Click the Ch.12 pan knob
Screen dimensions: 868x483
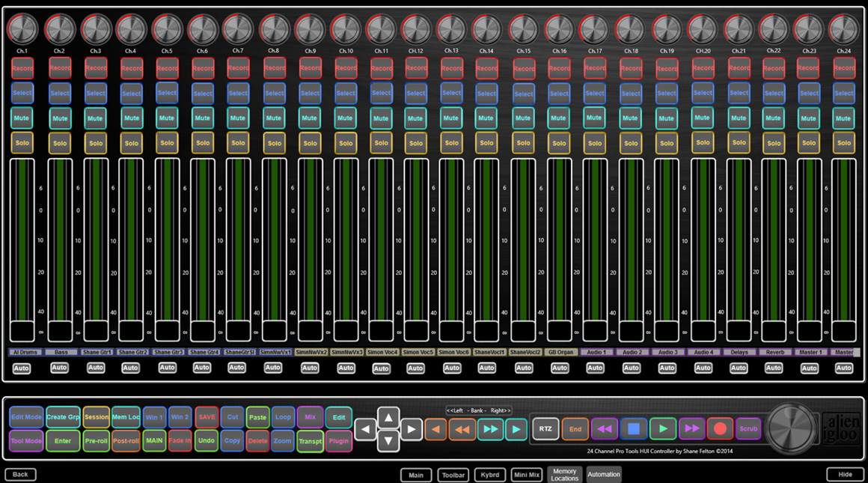416,29
